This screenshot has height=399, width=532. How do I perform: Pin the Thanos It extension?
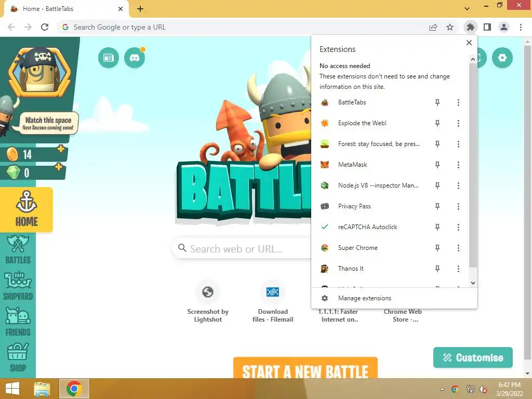(x=437, y=269)
